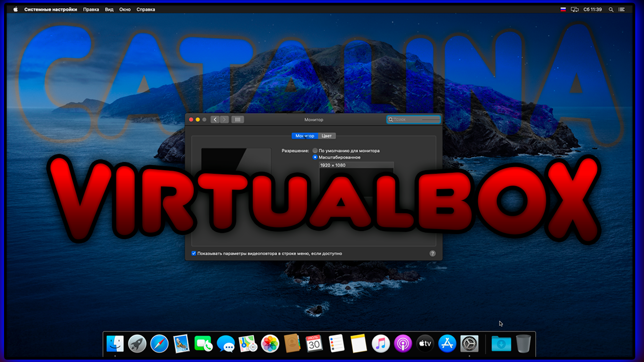The width and height of the screenshot is (644, 362).
Task: Open Spotlight search in menu bar
Action: (x=611, y=9)
